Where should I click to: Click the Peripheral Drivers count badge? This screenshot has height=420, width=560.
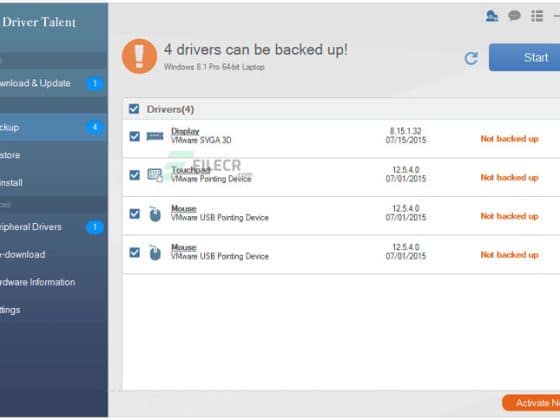coord(95,227)
